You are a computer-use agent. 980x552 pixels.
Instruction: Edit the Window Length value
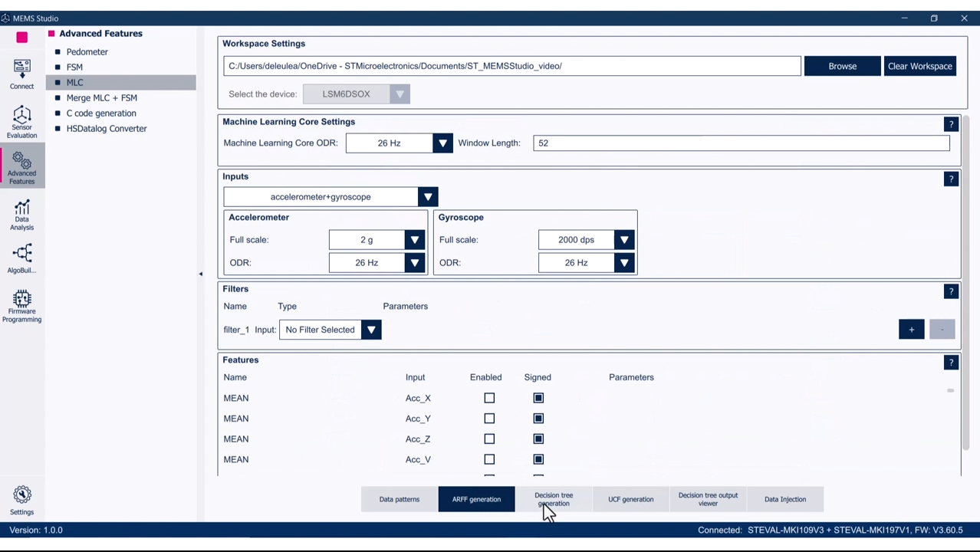(x=740, y=143)
